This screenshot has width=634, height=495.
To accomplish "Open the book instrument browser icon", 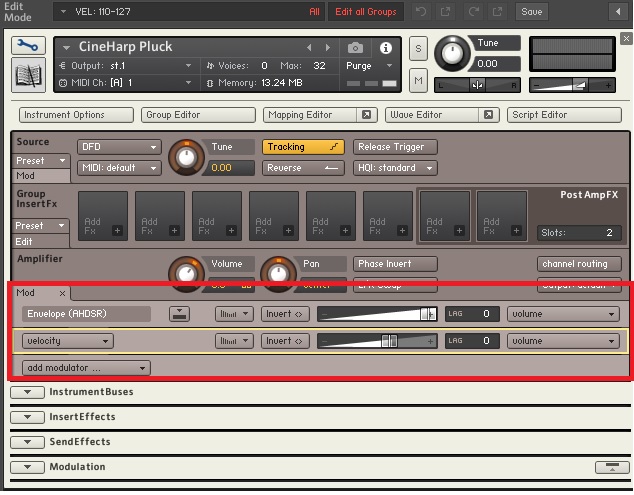I will [28, 75].
